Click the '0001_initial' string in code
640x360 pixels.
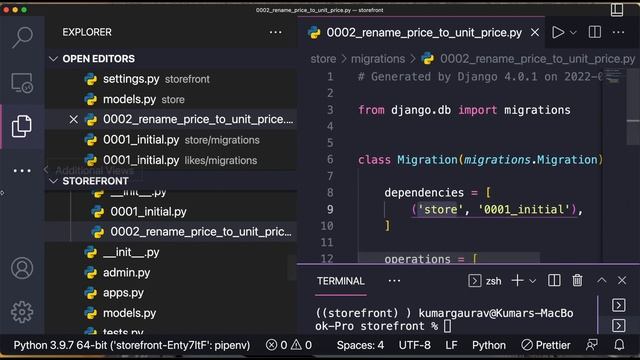click(524, 209)
